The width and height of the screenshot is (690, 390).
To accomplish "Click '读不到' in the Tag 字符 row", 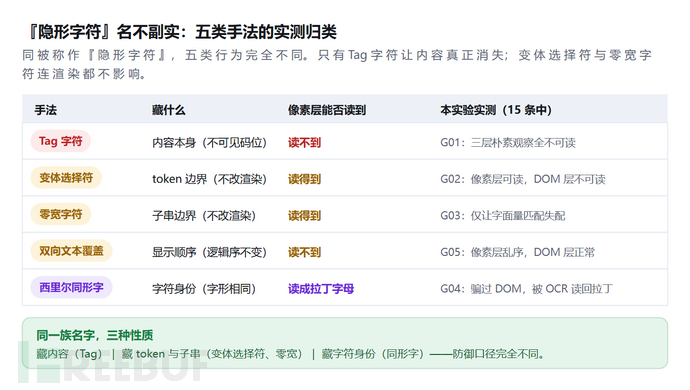I will click(305, 143).
